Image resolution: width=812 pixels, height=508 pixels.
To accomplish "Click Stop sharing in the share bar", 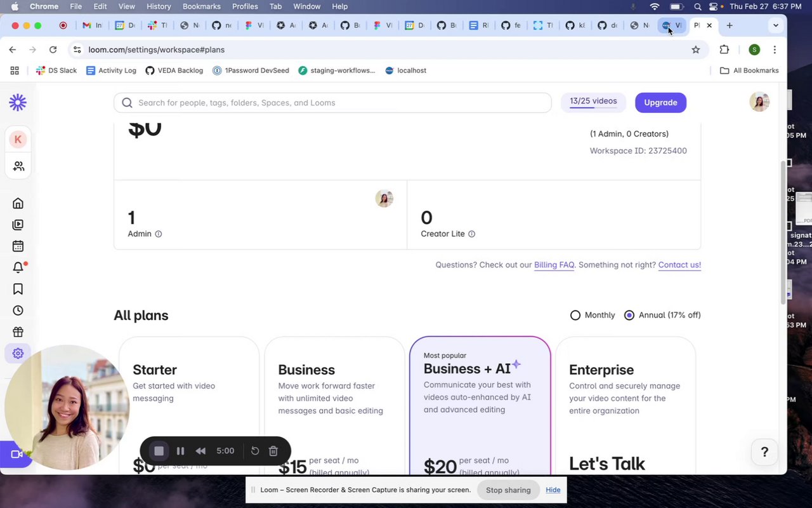I will (508, 490).
